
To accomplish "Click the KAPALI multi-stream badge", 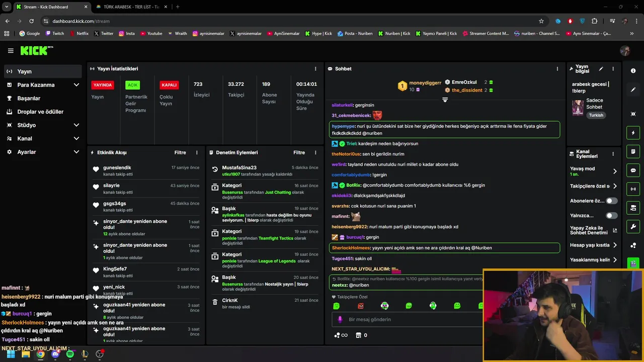I will point(169,85).
